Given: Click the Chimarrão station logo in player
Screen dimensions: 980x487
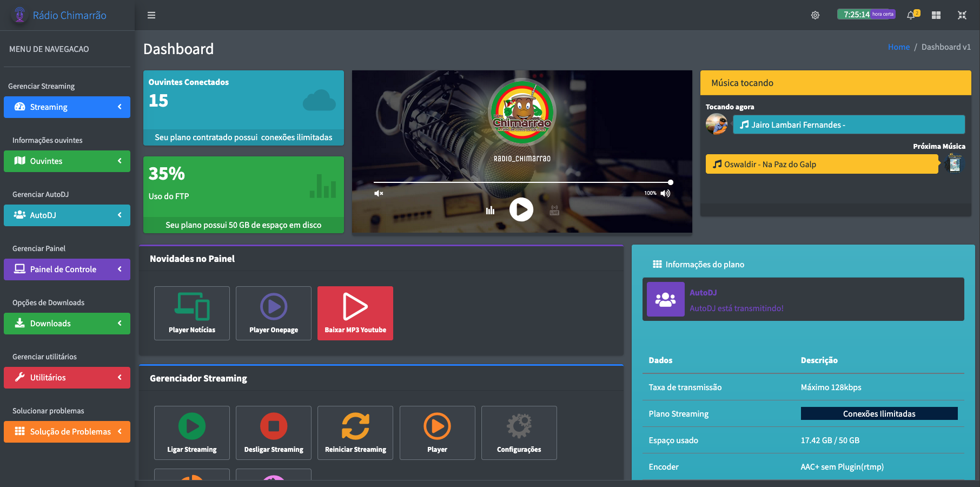Looking at the screenshot, I should (522, 113).
